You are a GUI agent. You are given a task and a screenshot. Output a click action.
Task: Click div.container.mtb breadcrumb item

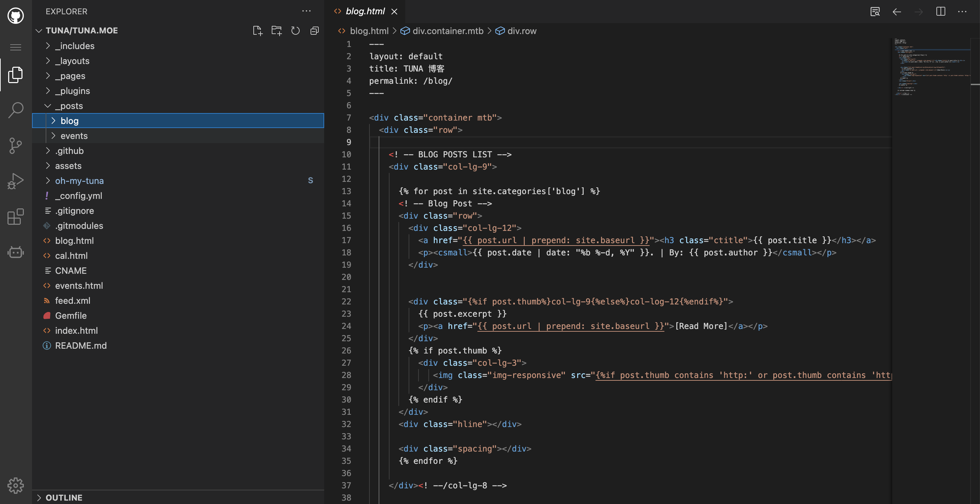[x=448, y=31]
